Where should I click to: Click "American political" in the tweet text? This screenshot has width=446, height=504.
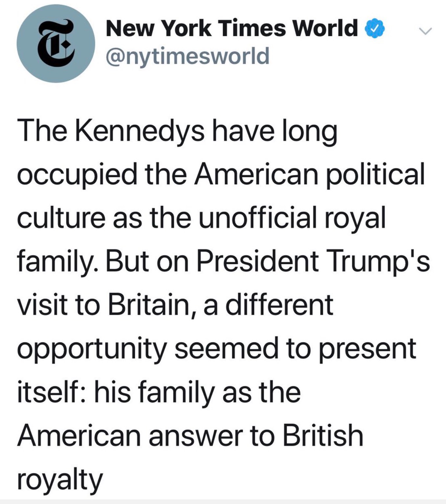coord(309,174)
